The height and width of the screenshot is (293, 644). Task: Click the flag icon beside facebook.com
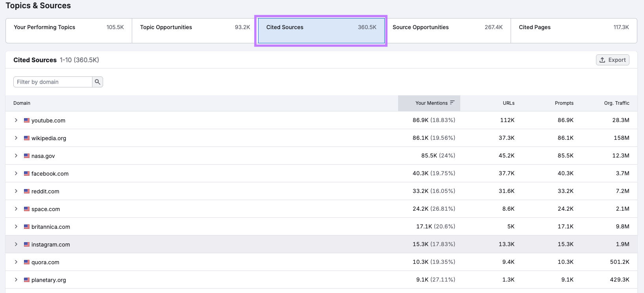[27, 174]
